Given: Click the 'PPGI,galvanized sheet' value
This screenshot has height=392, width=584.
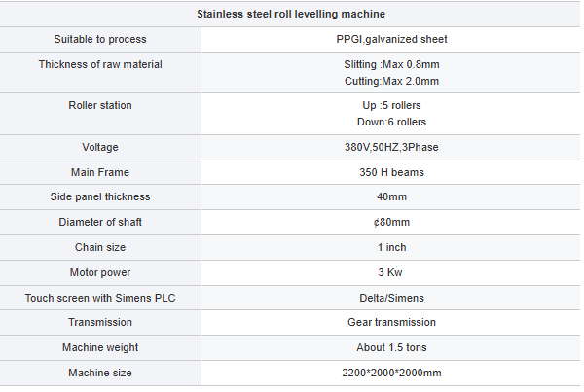Looking at the screenshot, I should coord(391,40).
